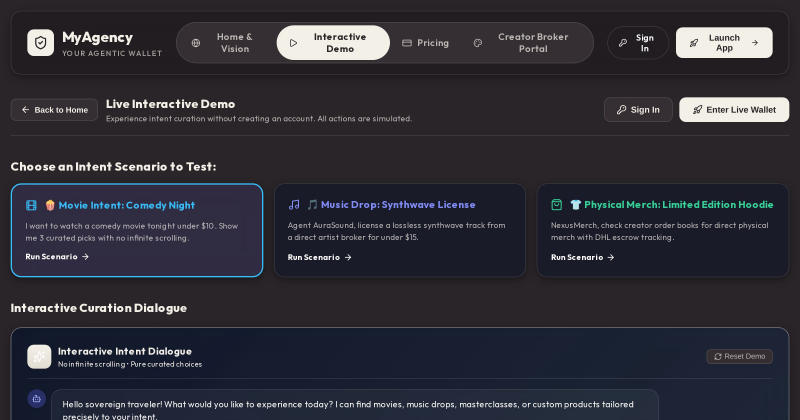Open the Pricing tab
Image resolution: width=800 pixels, height=420 pixels.
click(426, 43)
